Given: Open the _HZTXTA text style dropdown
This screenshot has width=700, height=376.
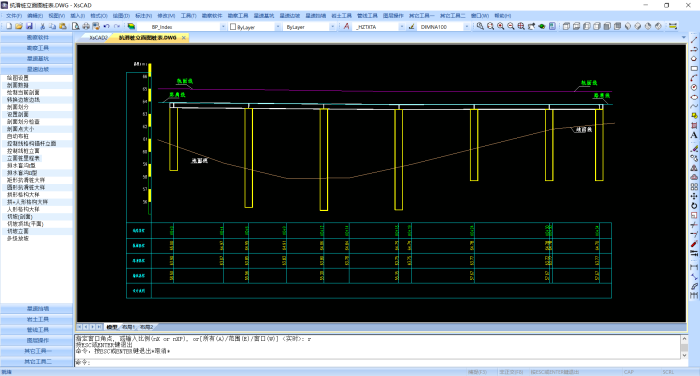Looking at the screenshot, I should pos(401,27).
